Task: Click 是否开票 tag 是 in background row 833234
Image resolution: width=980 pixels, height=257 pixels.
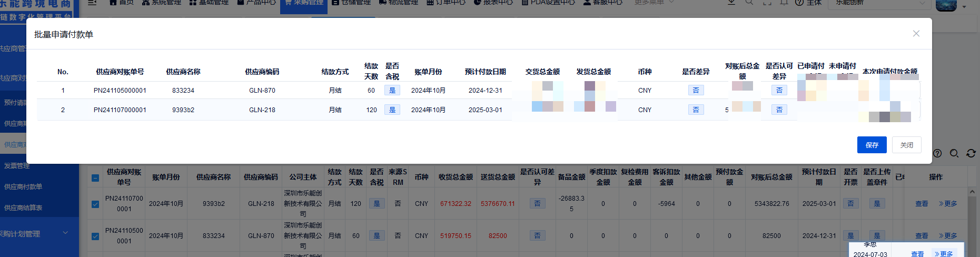Action: coord(850,235)
